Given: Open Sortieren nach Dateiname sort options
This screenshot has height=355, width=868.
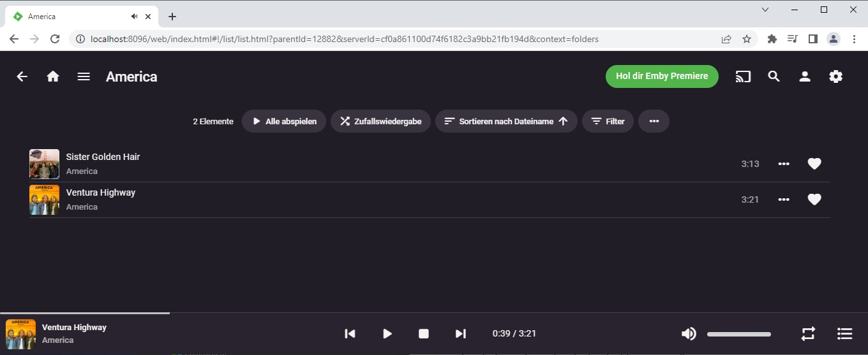Looking at the screenshot, I should click(506, 121).
